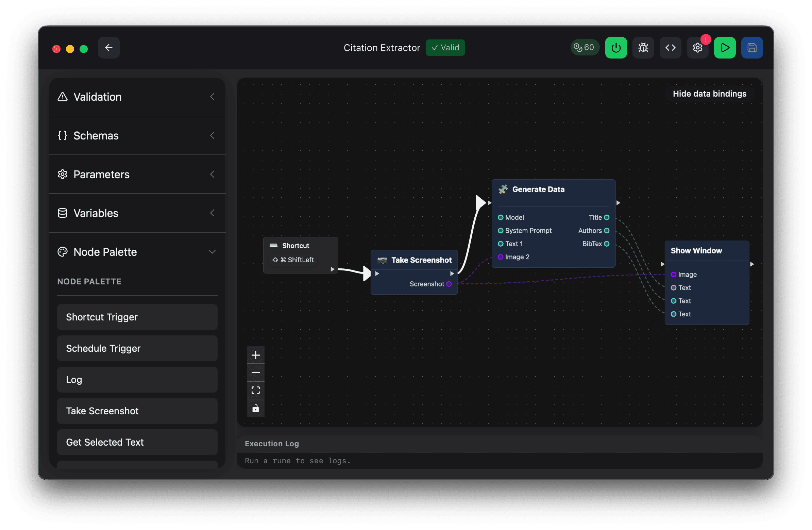Zoom in on the canvas
This screenshot has height=530, width=812.
pos(256,355)
